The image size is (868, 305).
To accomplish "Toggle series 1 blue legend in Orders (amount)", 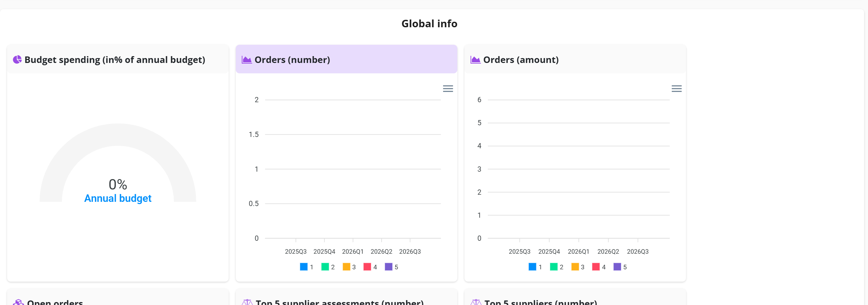I will point(535,267).
